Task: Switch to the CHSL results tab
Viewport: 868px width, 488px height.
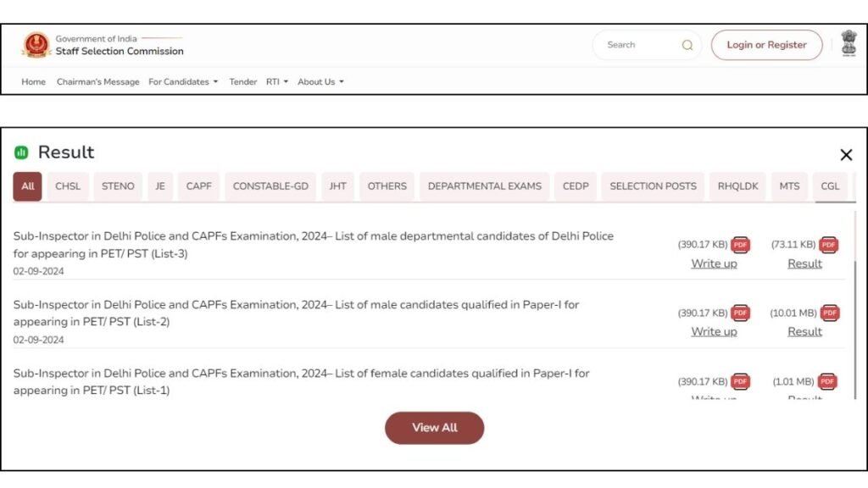Action: click(67, 186)
